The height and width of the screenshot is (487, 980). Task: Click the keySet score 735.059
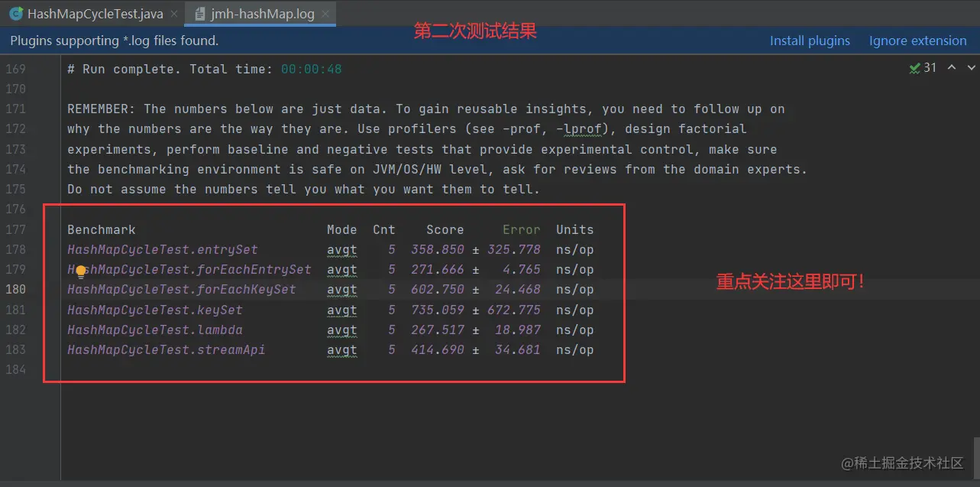[438, 310]
